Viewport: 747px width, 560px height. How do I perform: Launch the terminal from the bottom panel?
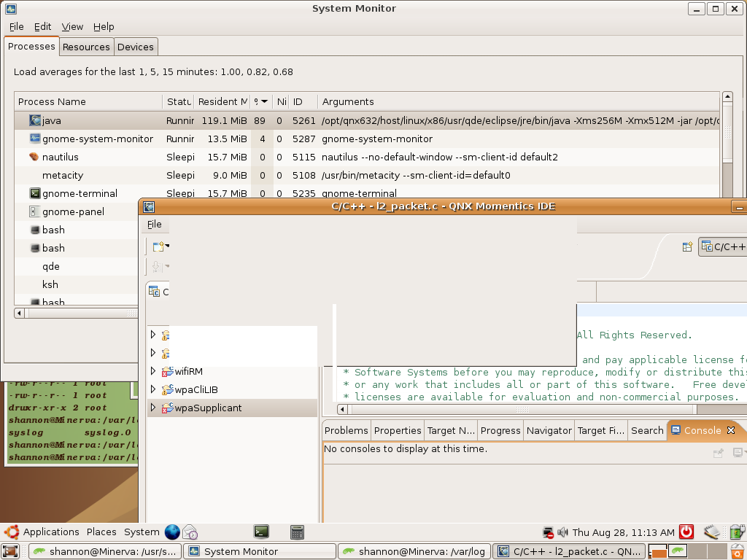tap(261, 532)
